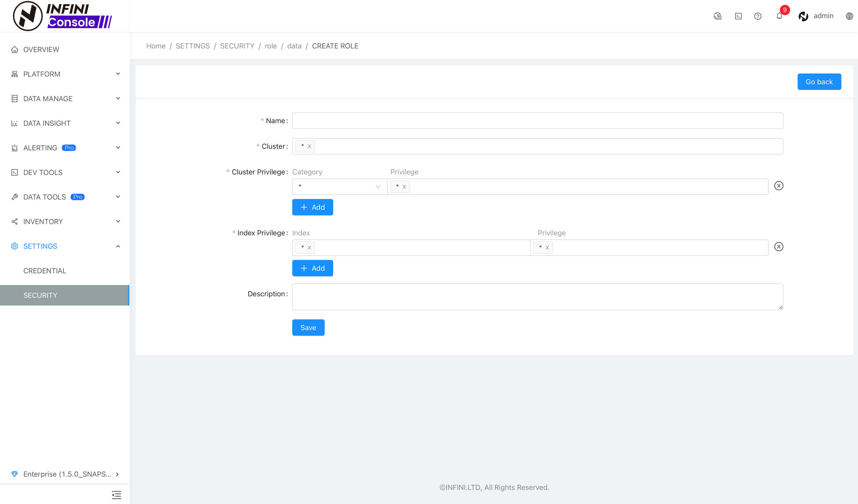Click the Alerting Pro badge
This screenshot has height=504, width=858.
click(69, 148)
